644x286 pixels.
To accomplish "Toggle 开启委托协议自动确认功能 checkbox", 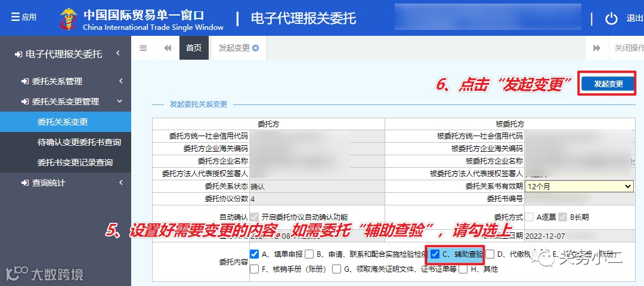I will 254,217.
